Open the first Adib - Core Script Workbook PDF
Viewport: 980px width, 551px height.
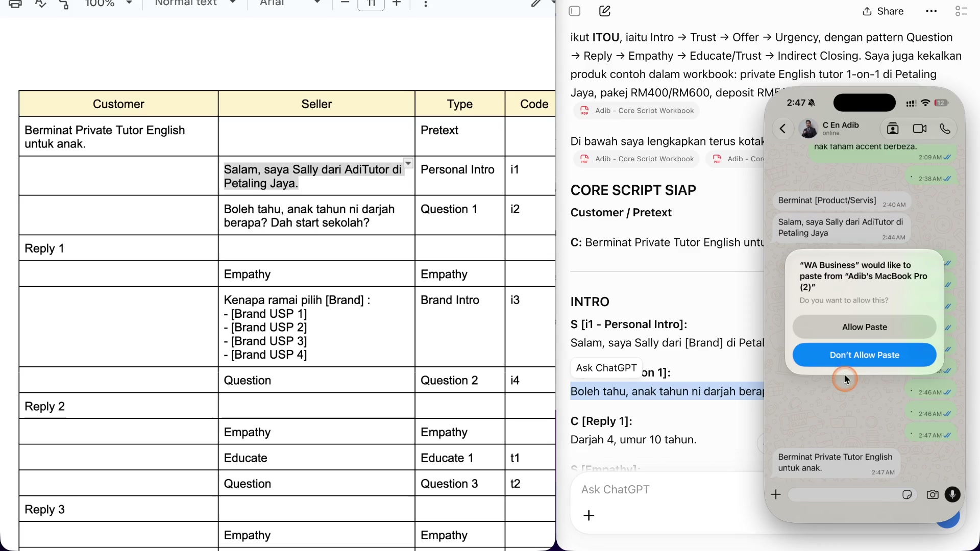click(636, 111)
